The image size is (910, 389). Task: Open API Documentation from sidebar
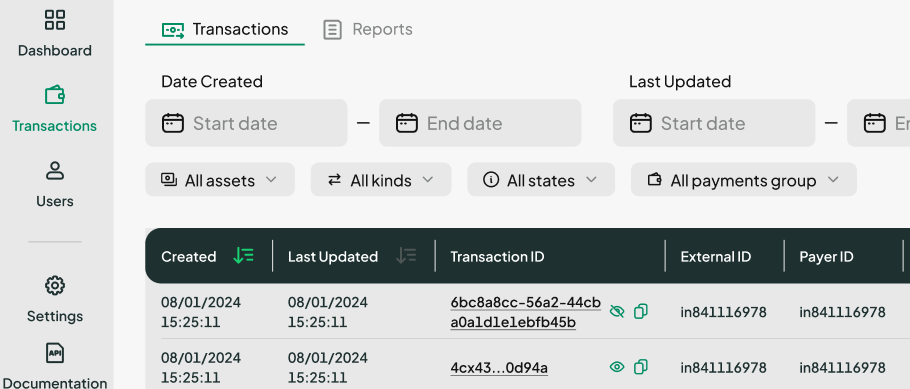point(55,352)
